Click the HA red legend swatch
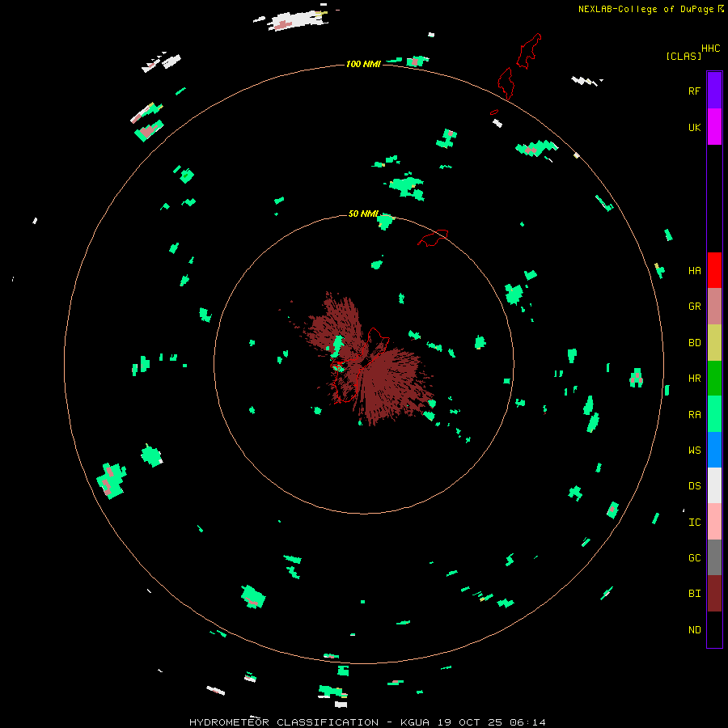 [714, 270]
